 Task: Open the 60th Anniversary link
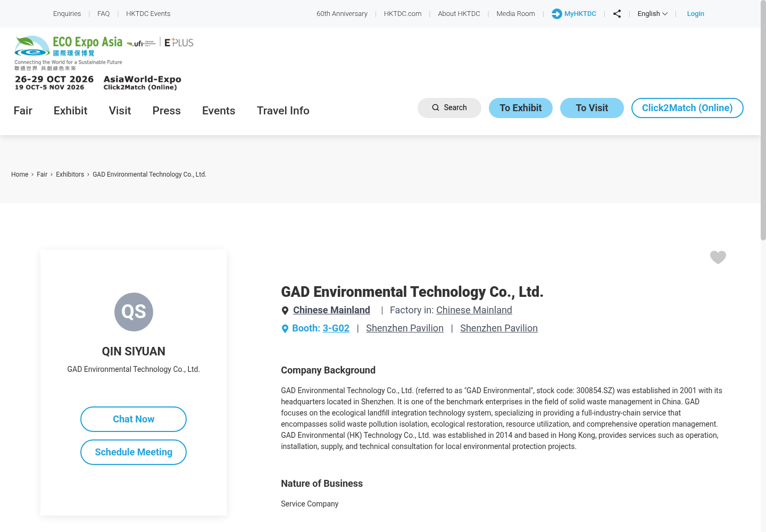click(x=342, y=14)
